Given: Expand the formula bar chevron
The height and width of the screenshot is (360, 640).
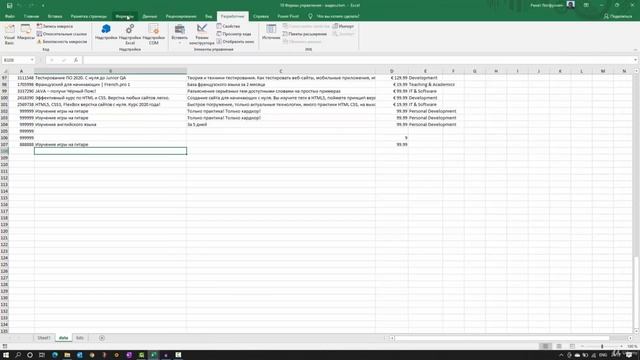Looking at the screenshot, I should [635, 60].
